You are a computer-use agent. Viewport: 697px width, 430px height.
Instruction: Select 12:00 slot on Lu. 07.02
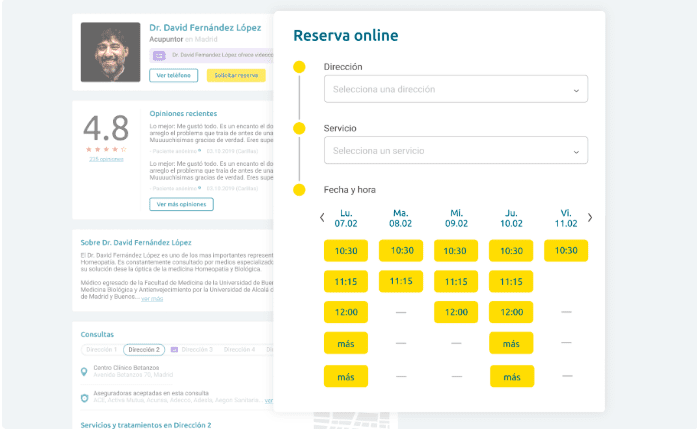(x=346, y=312)
